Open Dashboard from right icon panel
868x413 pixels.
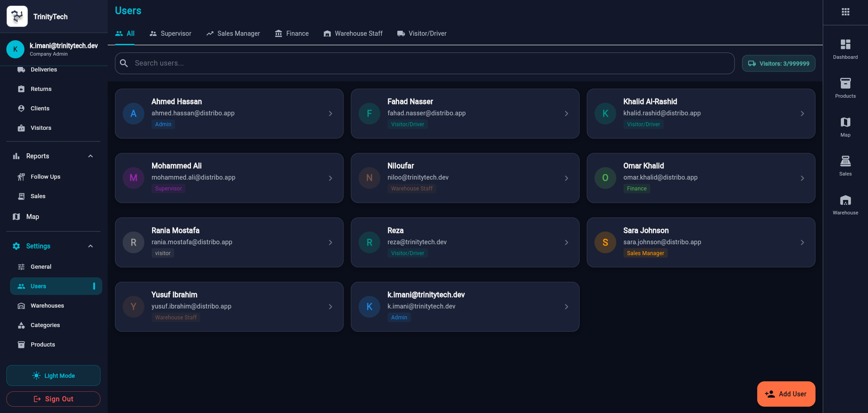point(845,49)
